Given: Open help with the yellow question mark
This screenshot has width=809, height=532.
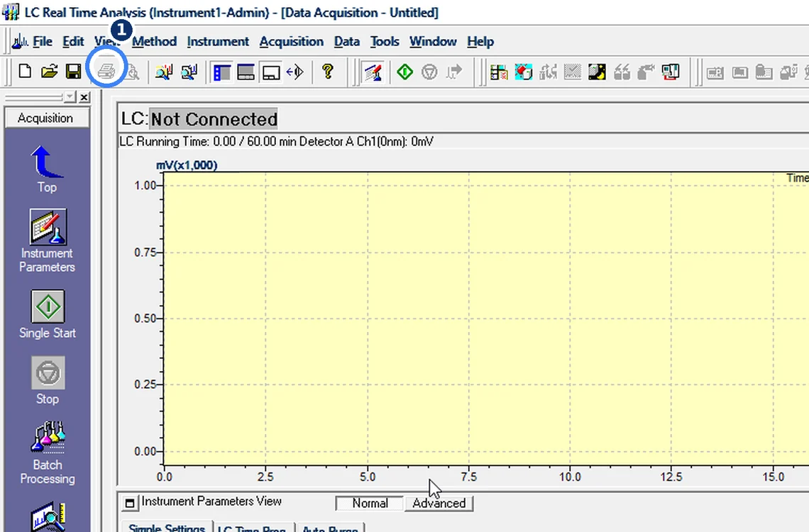Looking at the screenshot, I should click(328, 72).
